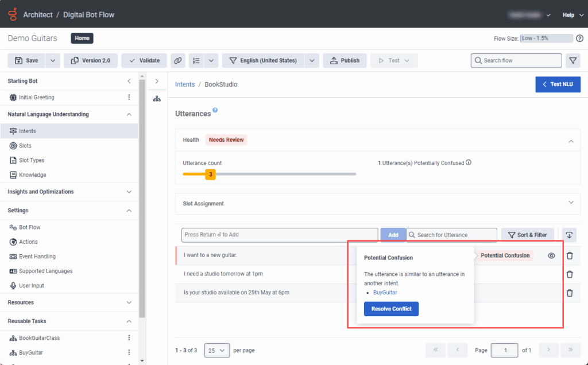
Task: Open the flow hierarchy tree icon
Action: point(157,99)
